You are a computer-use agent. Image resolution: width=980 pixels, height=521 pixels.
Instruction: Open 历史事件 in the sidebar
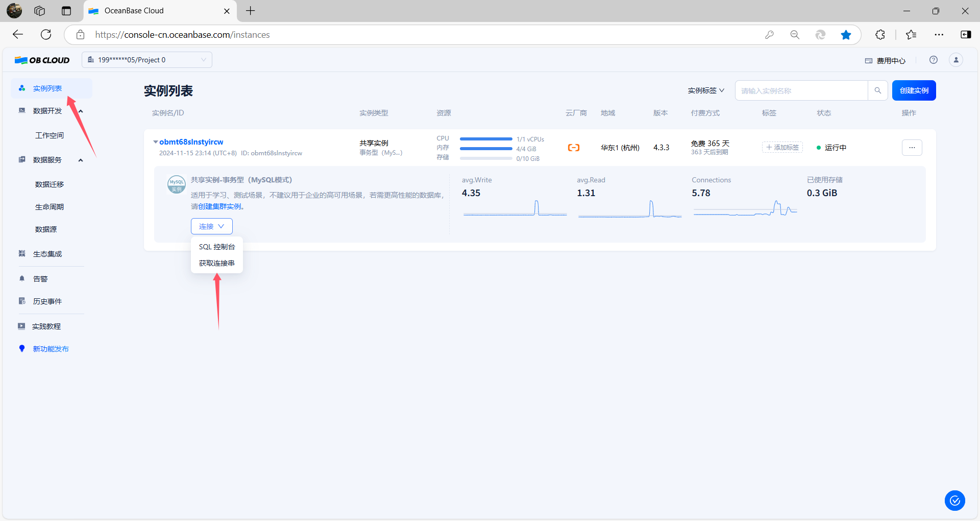[47, 301]
